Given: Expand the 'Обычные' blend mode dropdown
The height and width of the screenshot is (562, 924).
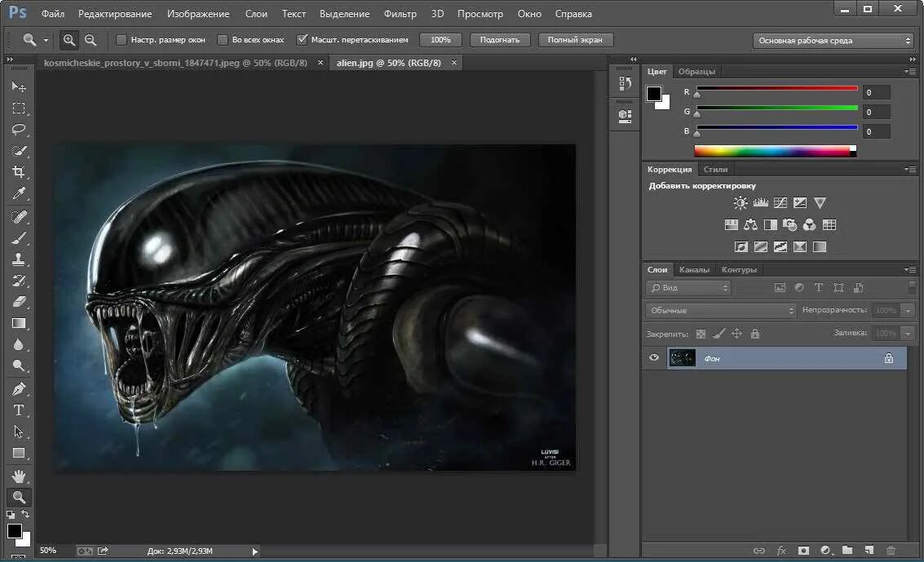Looking at the screenshot, I should point(720,311).
